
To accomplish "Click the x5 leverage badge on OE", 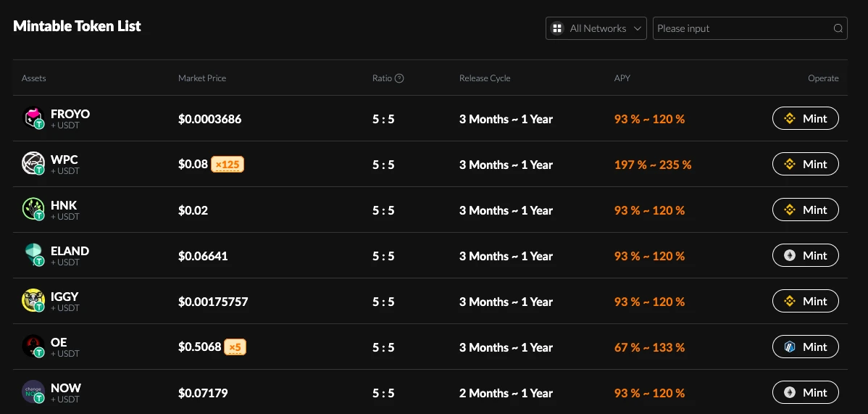I will [235, 347].
